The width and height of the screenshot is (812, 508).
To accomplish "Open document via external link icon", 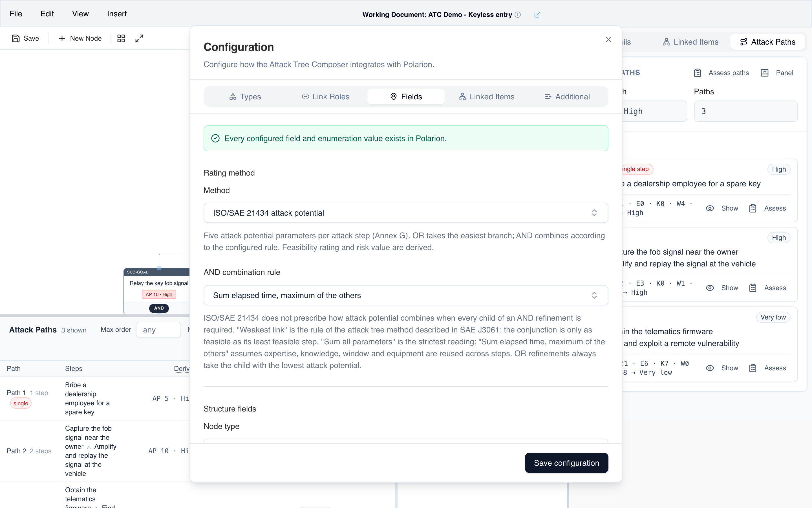I will click(x=537, y=14).
